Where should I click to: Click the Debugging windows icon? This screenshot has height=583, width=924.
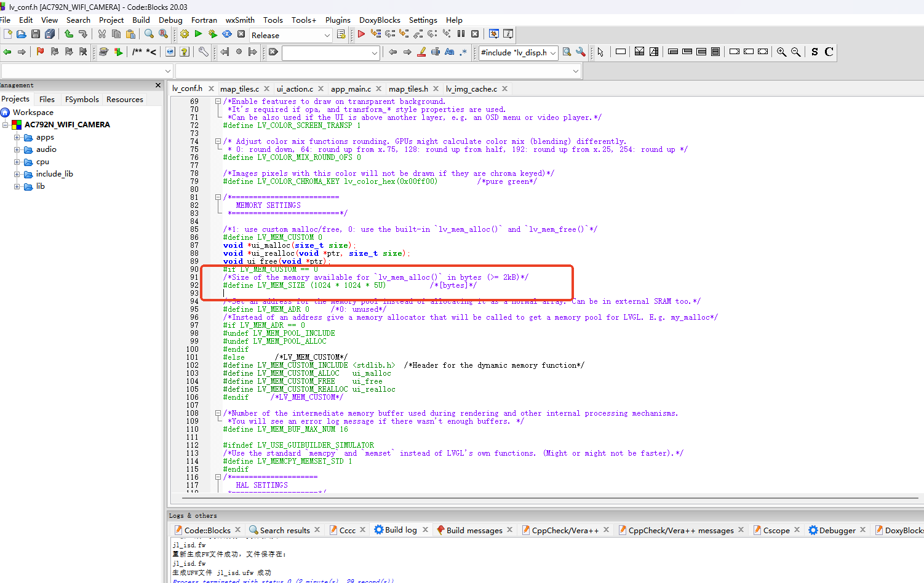pyautogui.click(x=493, y=34)
